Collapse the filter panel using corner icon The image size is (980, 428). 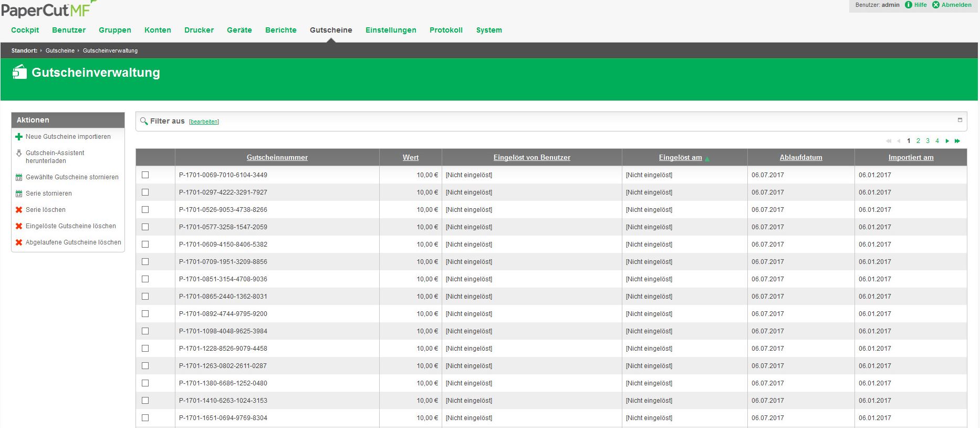tap(960, 120)
